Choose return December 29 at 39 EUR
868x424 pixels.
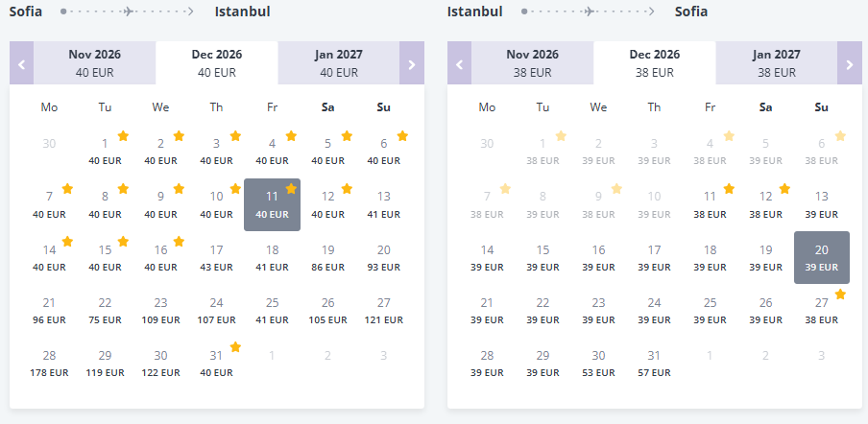coord(543,364)
